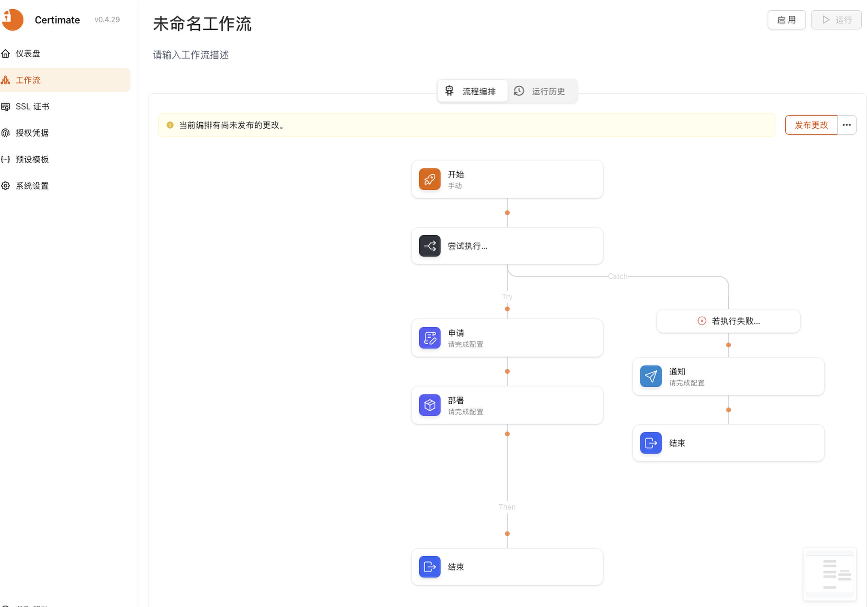The height and width of the screenshot is (607, 868).
Task: Switch to 流程编排 tab
Action: [x=472, y=91]
